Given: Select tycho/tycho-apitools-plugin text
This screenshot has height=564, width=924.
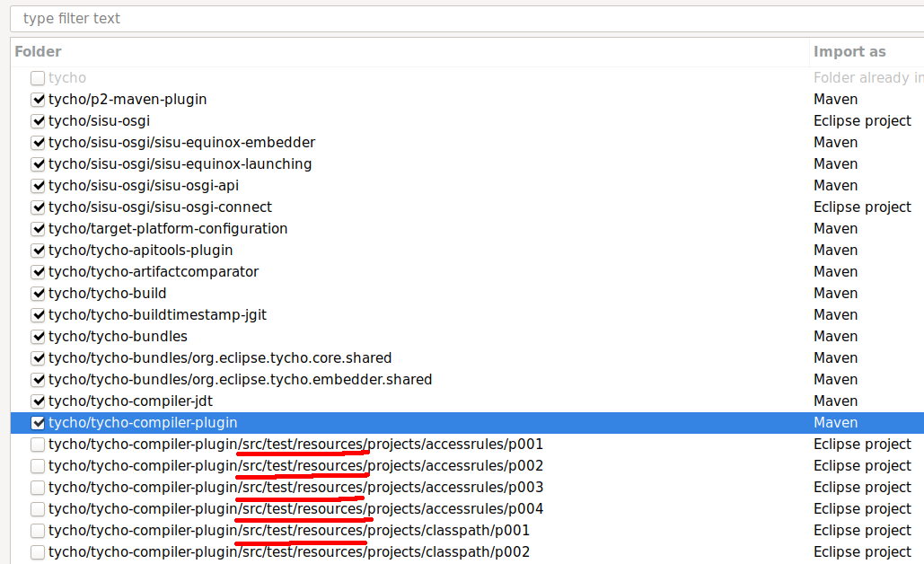Looking at the screenshot, I should (x=140, y=251).
